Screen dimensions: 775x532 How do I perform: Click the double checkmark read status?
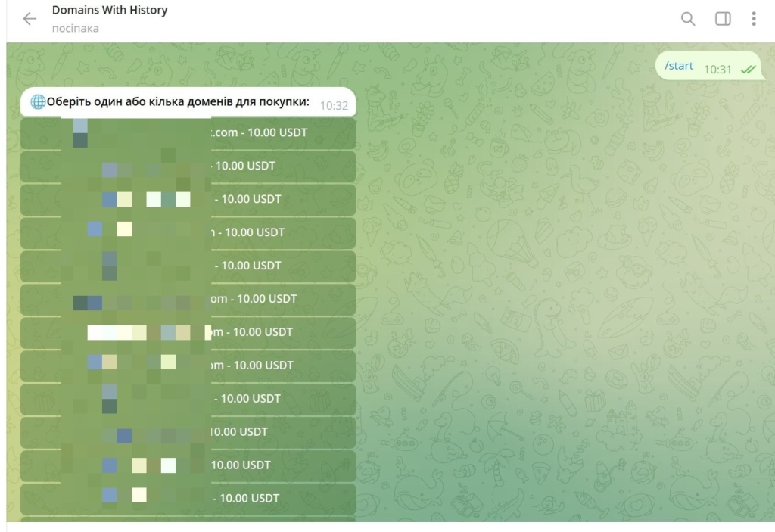(748, 69)
